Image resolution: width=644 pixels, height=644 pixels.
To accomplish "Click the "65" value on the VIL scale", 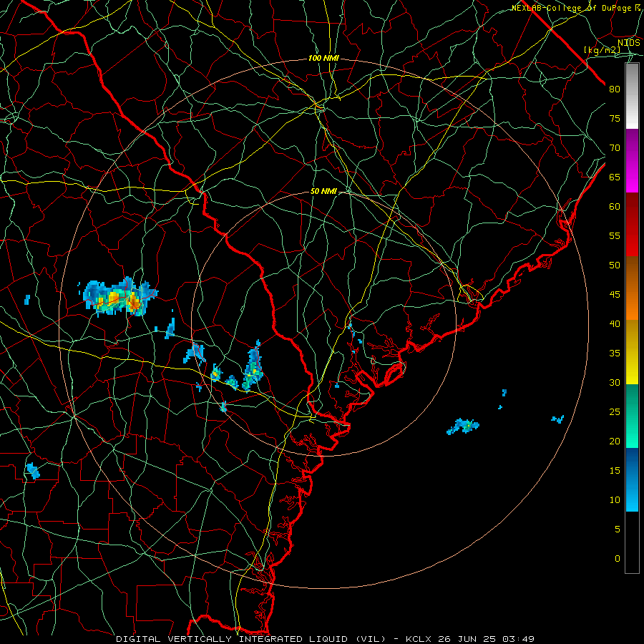I will [x=615, y=177].
